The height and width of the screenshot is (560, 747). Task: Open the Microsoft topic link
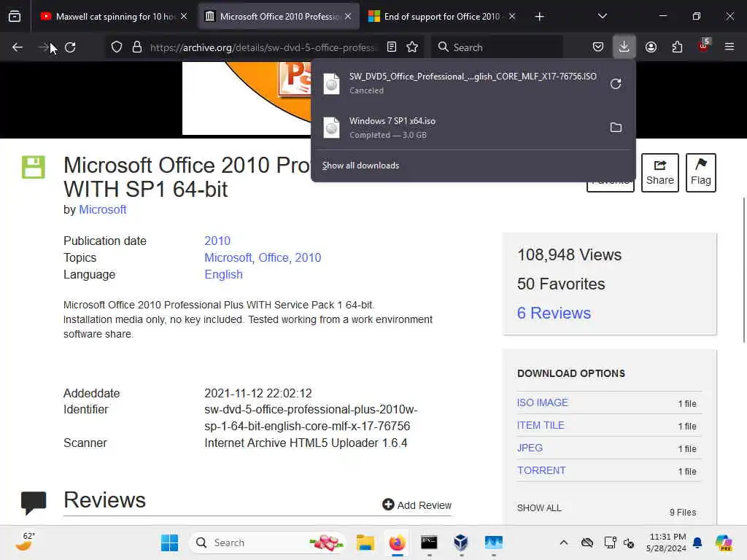click(228, 257)
